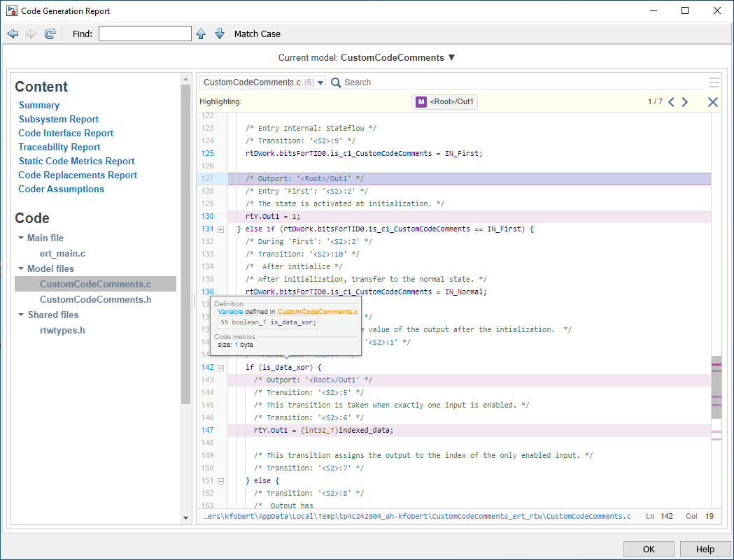Collapse the code block at line 131

[x=220, y=229]
